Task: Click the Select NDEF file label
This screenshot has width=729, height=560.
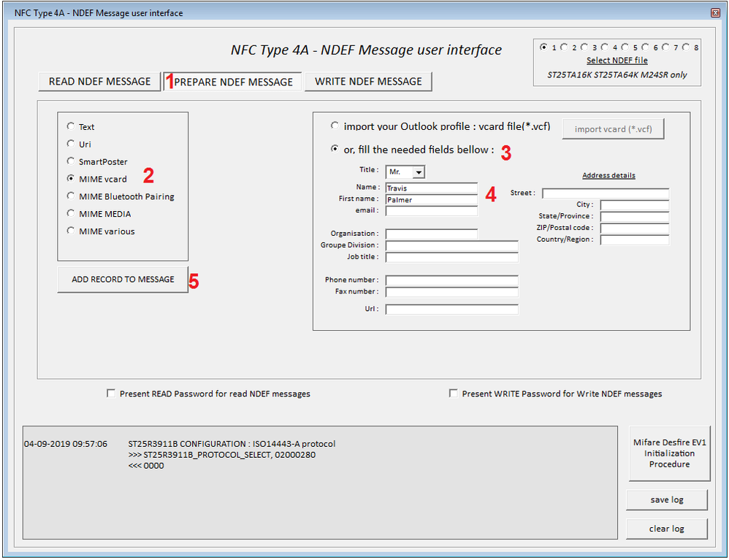Action: point(617,61)
